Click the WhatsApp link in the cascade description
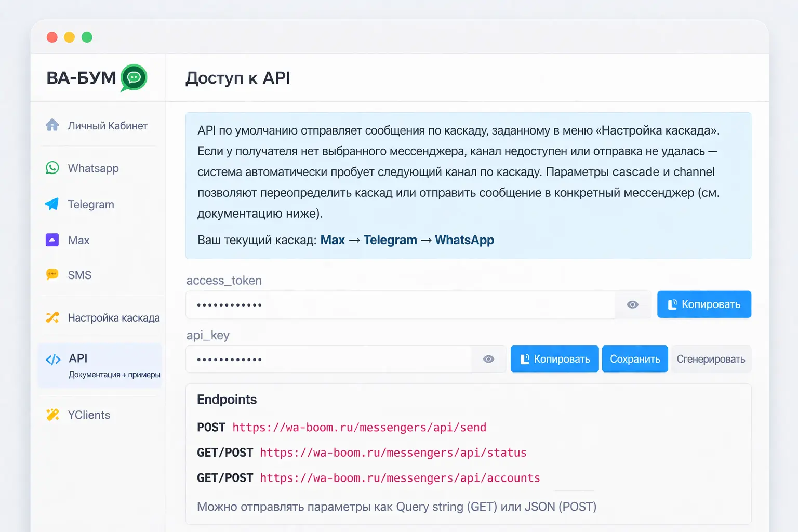 point(464,240)
